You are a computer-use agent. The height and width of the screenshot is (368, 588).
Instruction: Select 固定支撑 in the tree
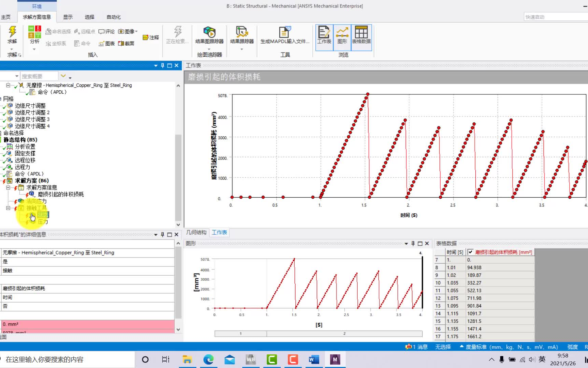tap(25, 153)
